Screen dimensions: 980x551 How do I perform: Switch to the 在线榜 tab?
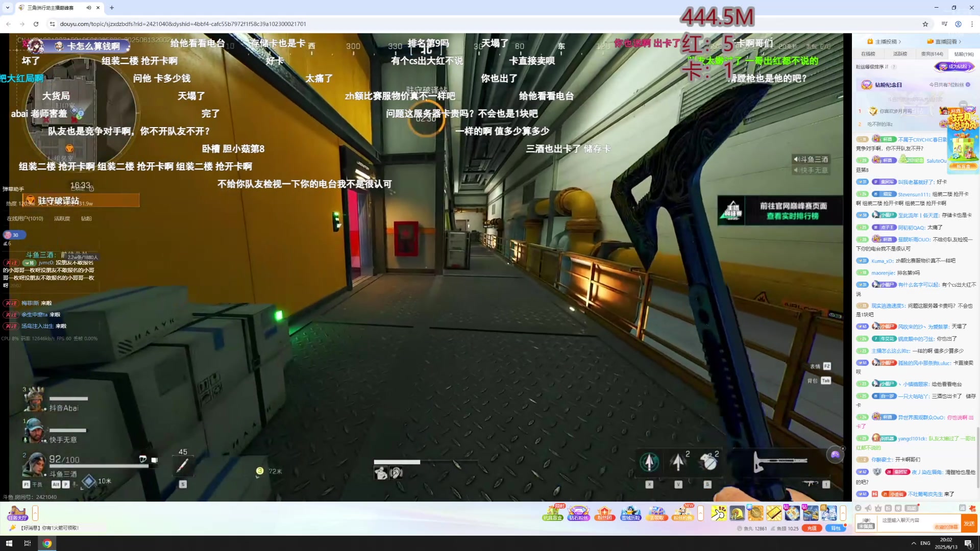[x=868, y=54]
